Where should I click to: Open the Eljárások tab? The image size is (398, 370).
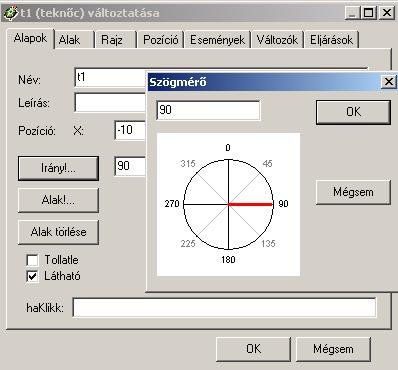[x=331, y=40]
